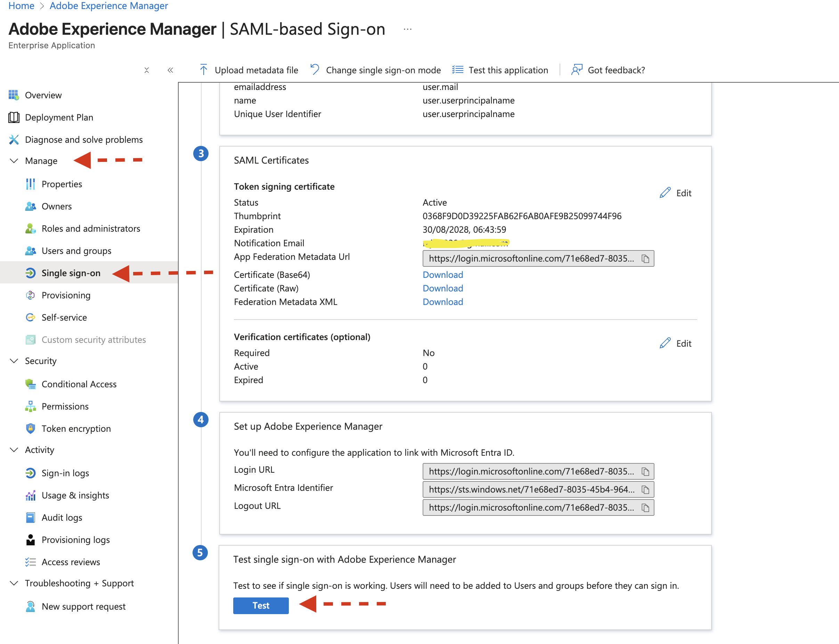The image size is (839, 644).
Task: Open Audit logs
Action: pos(62,518)
